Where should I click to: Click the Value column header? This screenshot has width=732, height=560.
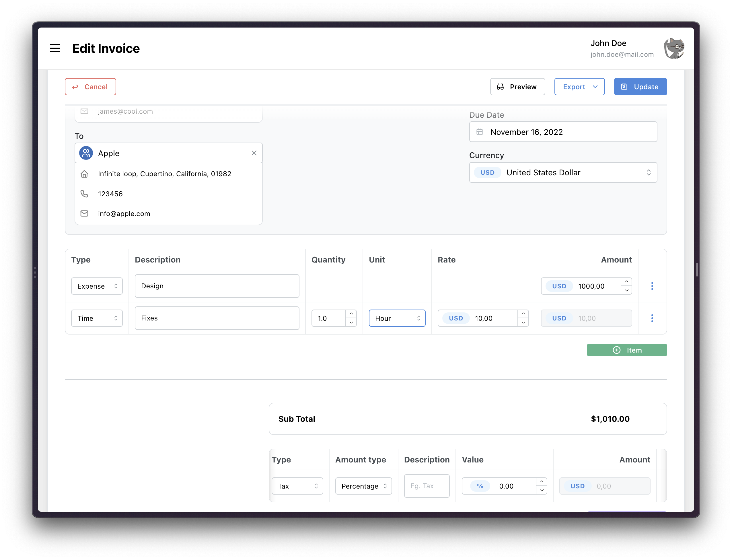pos(472,460)
